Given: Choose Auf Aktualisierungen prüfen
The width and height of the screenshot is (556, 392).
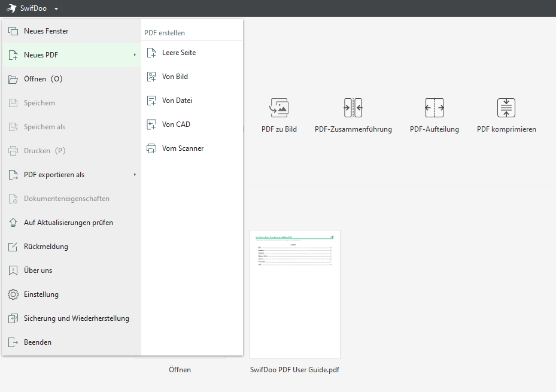Looking at the screenshot, I should tap(72, 223).
